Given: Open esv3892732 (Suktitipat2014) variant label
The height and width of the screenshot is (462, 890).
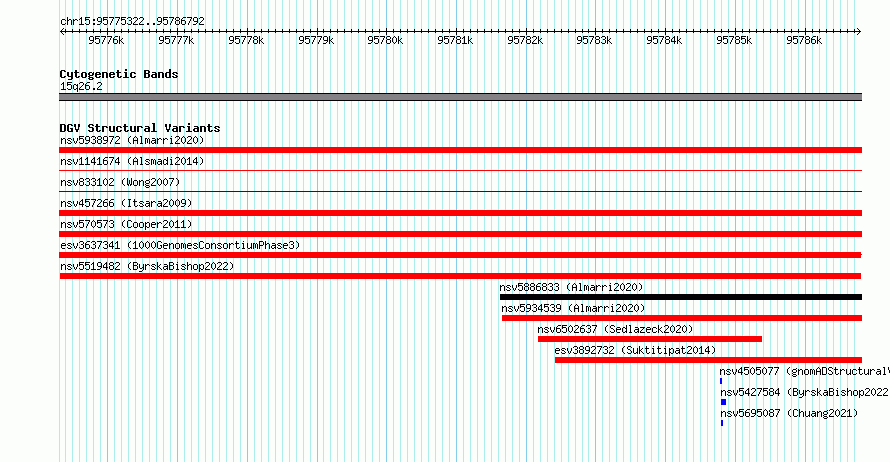Looking at the screenshot, I should point(635,350).
